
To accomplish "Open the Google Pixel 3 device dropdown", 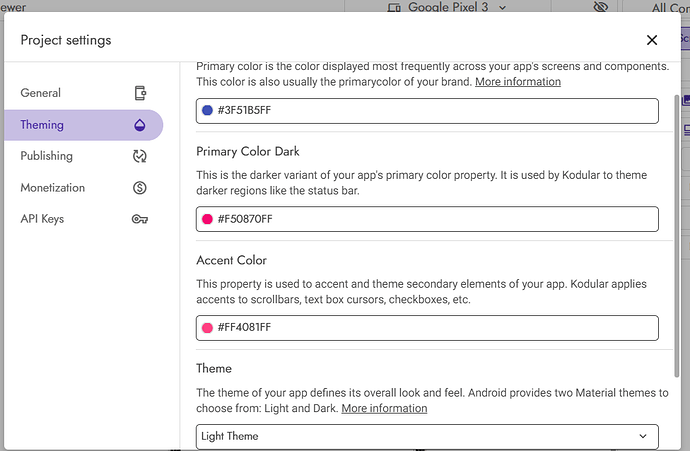I will click(448, 7).
